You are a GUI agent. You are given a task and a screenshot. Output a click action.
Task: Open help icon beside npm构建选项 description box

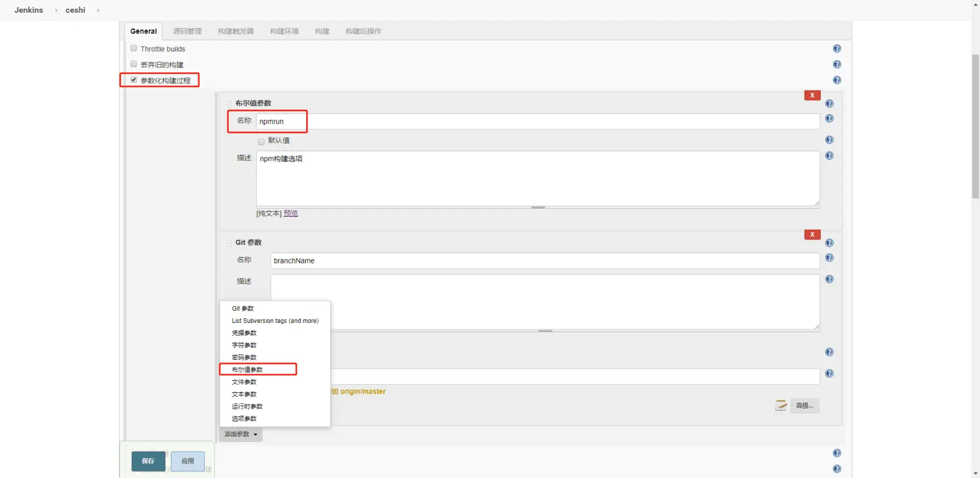[x=829, y=156]
